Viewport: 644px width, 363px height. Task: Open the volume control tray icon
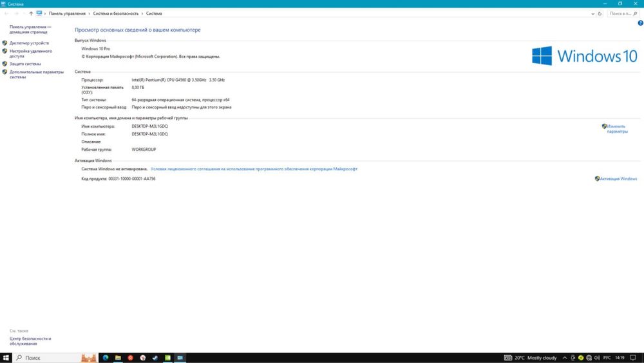[597, 358]
